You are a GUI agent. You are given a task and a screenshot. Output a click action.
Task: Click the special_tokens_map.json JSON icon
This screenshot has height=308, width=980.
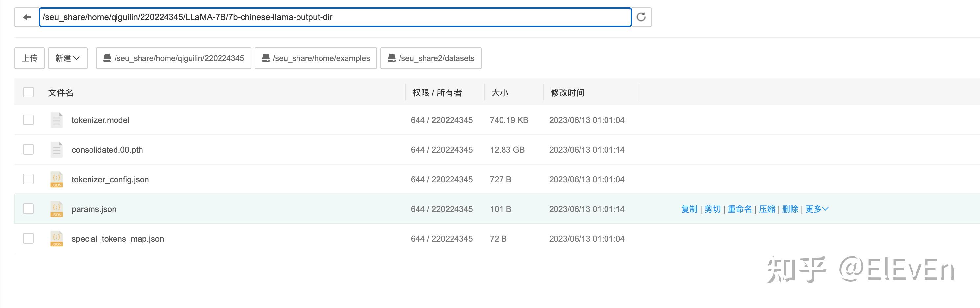57,239
